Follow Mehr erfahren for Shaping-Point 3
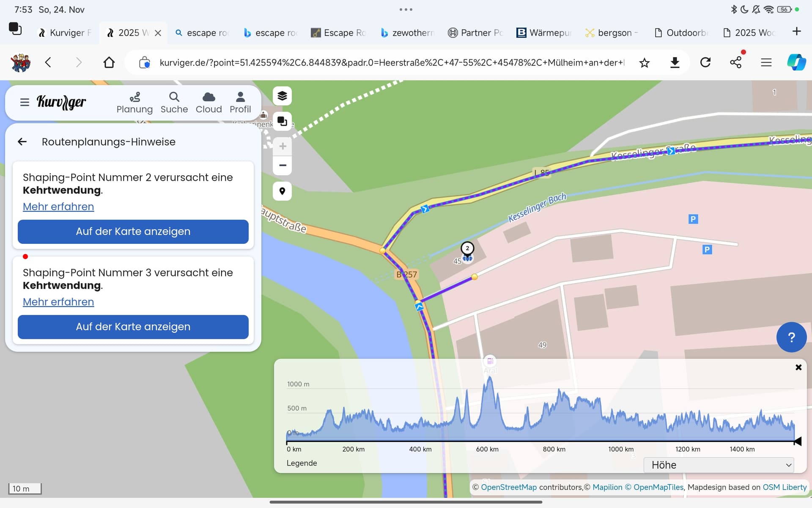Image resolution: width=812 pixels, height=508 pixels. (x=58, y=302)
